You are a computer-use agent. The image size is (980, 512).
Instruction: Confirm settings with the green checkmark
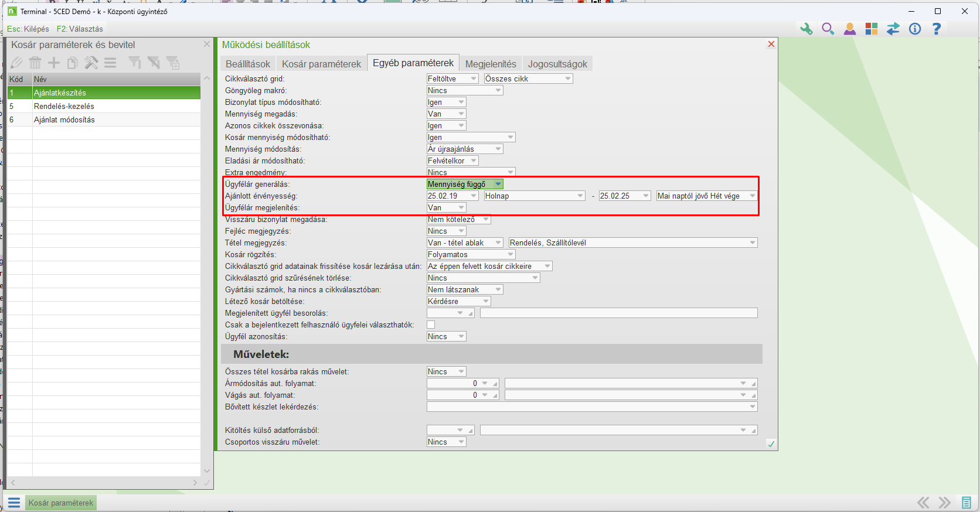click(771, 444)
